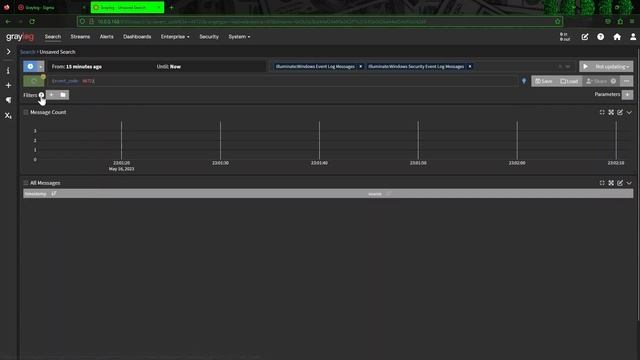Go back in the browser

click(x=8, y=22)
